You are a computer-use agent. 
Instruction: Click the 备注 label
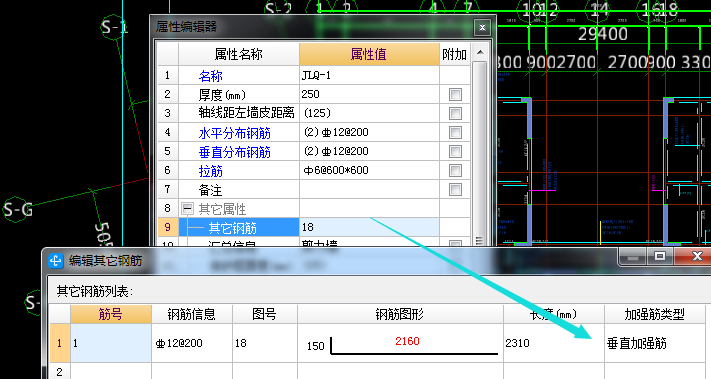coord(211,190)
